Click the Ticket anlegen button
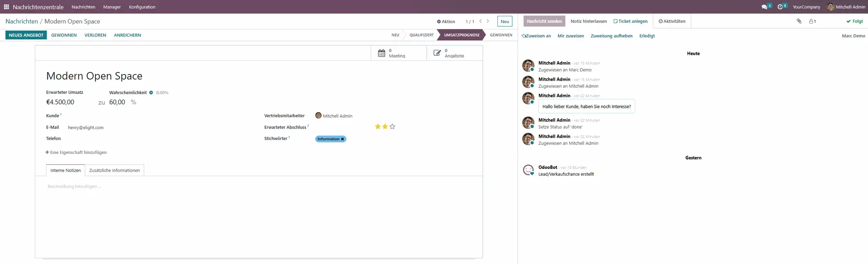Screen dimensions: 868x264 (x=630, y=21)
